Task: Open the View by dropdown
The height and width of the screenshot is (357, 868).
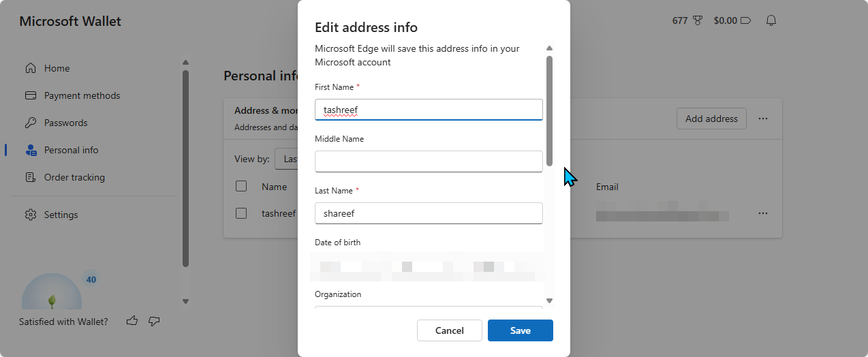Action: (286, 159)
